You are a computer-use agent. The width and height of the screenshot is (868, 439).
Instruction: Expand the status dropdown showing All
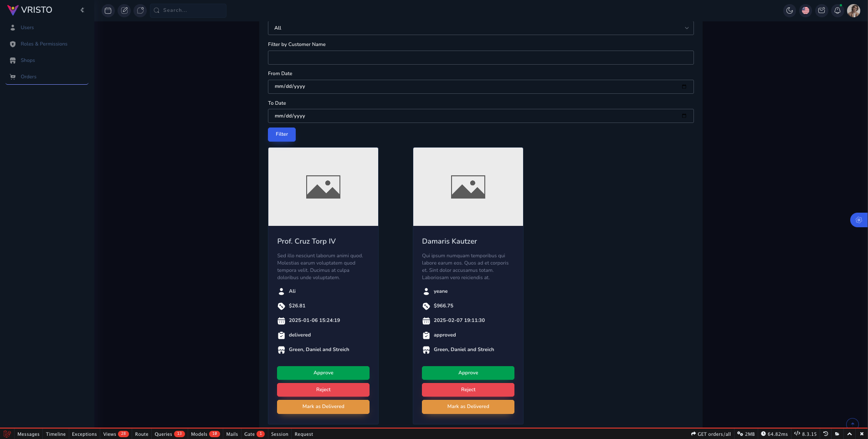pyautogui.click(x=481, y=28)
